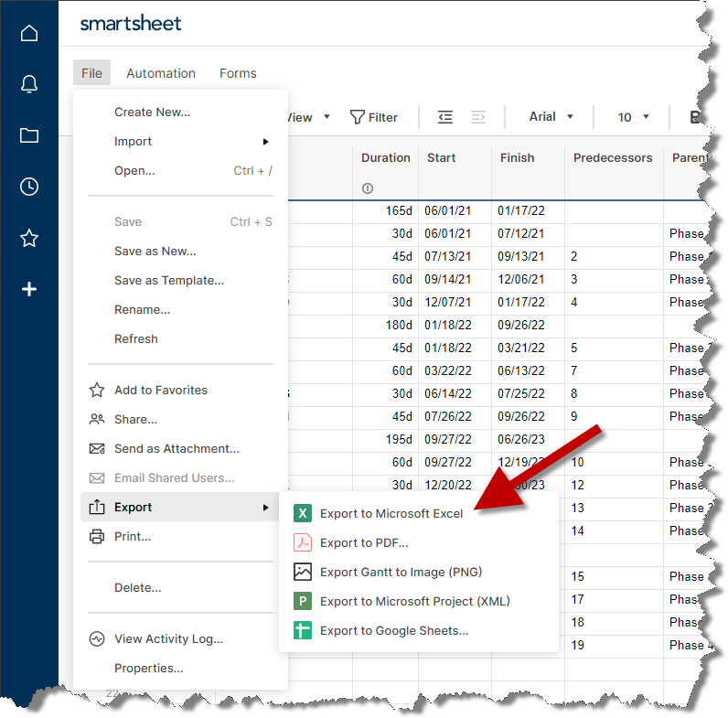Click the Add to Favorites star icon
Screen dimensions: 728x718
(x=97, y=390)
